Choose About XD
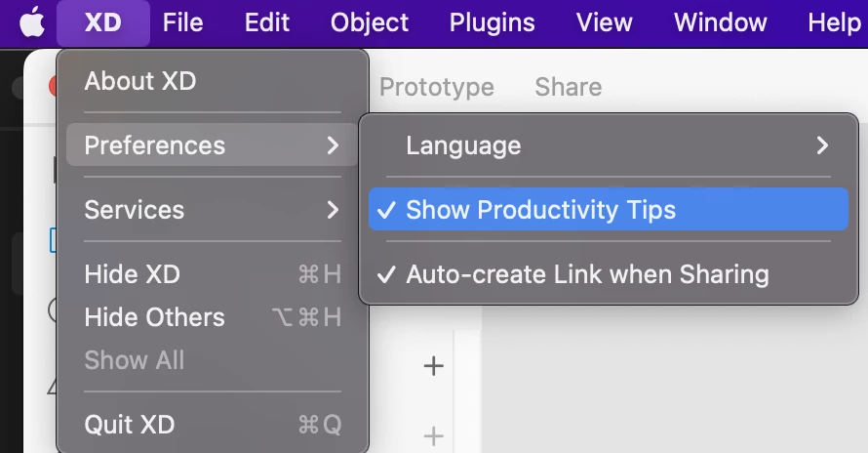The width and height of the screenshot is (868, 453). coord(212,81)
